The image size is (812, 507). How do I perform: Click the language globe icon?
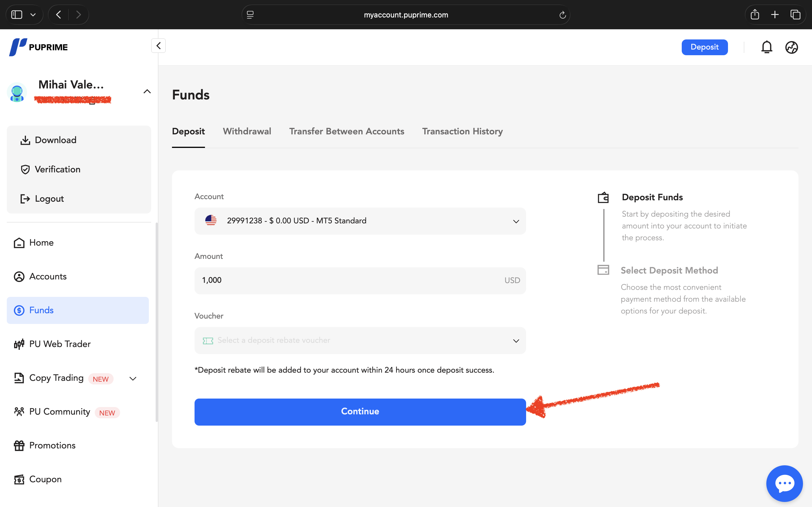click(791, 47)
